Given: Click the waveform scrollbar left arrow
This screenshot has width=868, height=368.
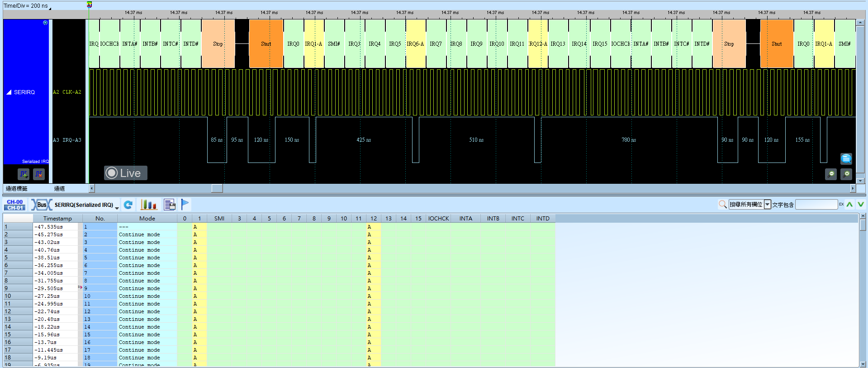Looking at the screenshot, I should pyautogui.click(x=92, y=188).
